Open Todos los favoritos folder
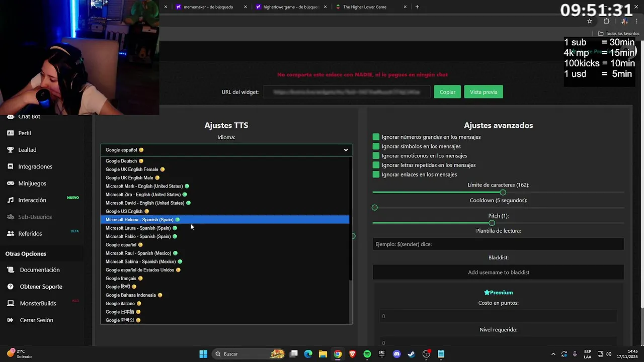644x362 pixels. (618, 33)
